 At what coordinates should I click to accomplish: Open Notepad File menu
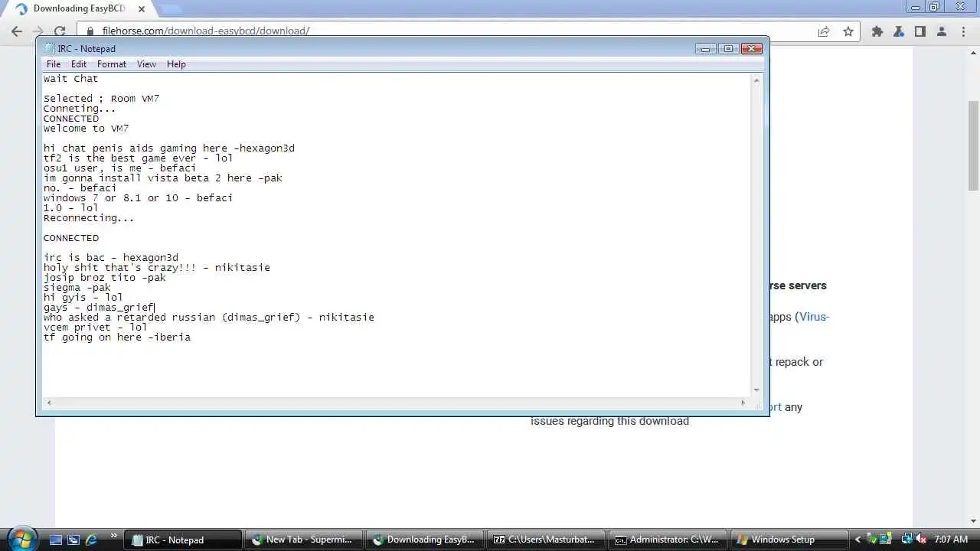[x=54, y=64]
